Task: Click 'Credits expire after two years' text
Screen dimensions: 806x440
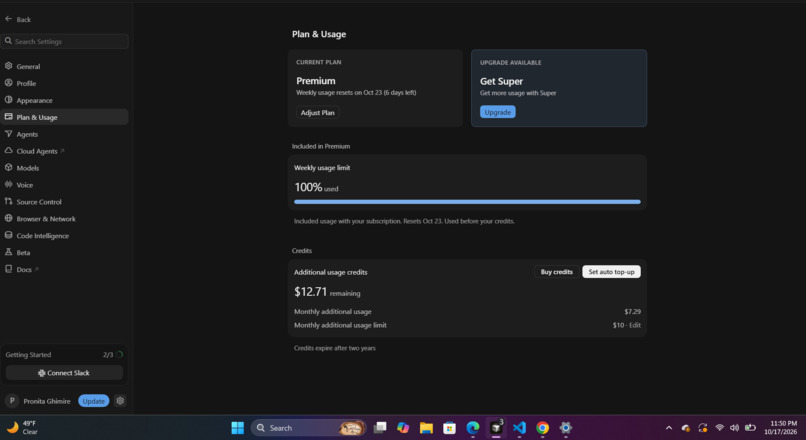Action: click(x=335, y=348)
